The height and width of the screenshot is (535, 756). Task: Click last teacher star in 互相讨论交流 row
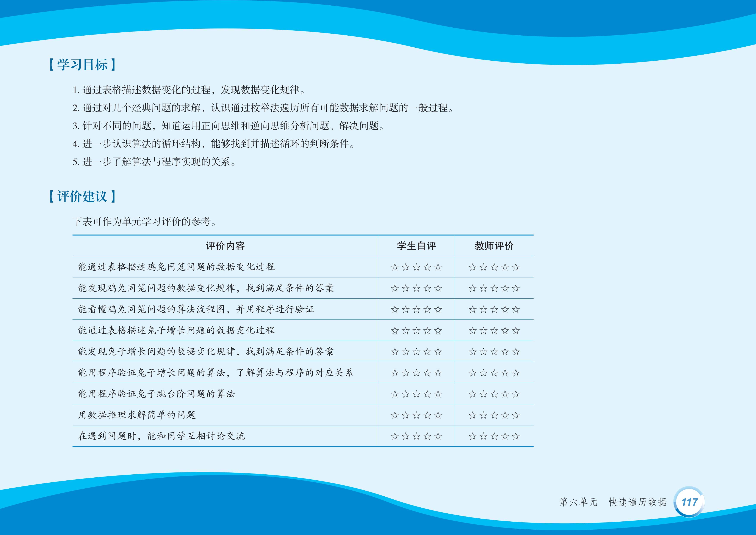pos(516,436)
